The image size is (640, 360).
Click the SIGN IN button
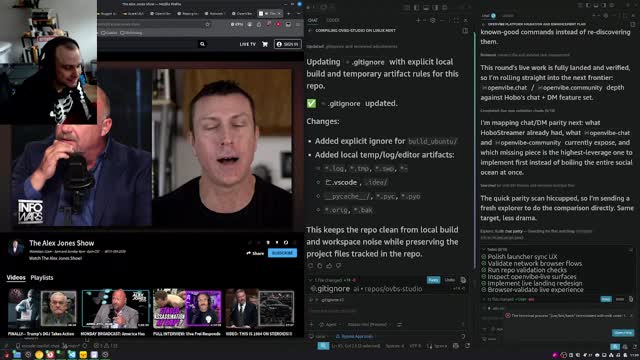287,44
